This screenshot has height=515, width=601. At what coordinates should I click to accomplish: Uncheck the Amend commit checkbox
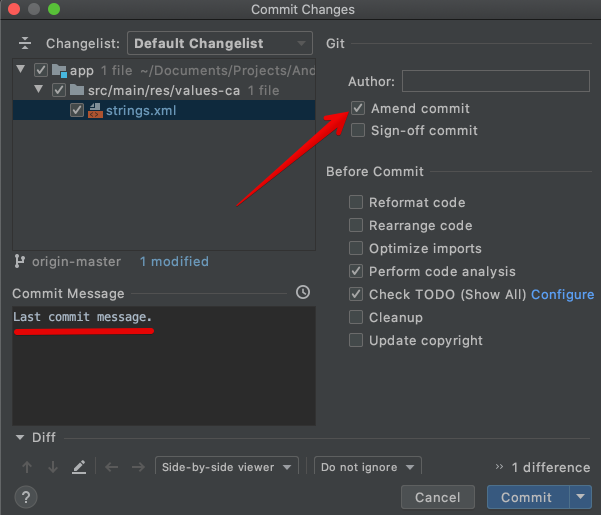tap(358, 108)
